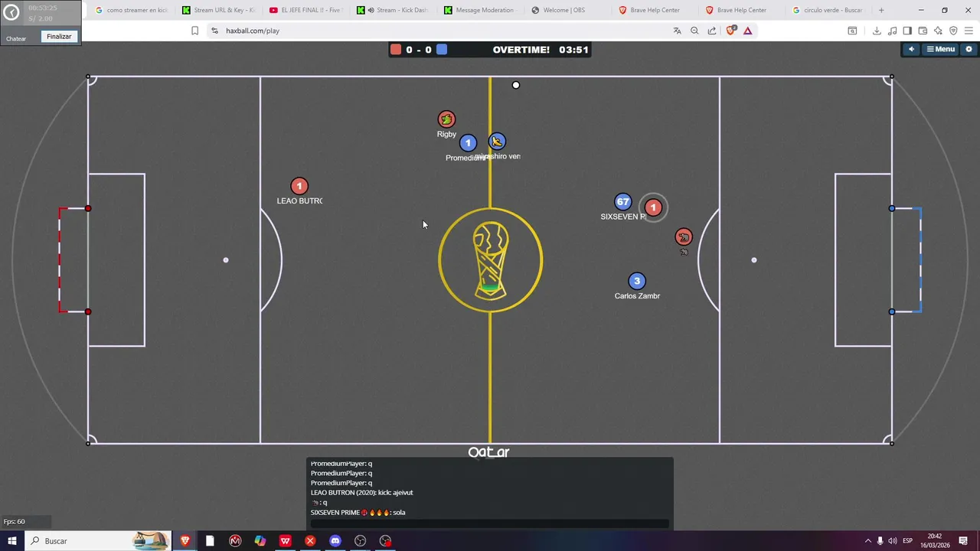Screen dimensions: 980x551
Task: Expand the system tray hidden icons chevron
Action: pyautogui.click(x=867, y=541)
